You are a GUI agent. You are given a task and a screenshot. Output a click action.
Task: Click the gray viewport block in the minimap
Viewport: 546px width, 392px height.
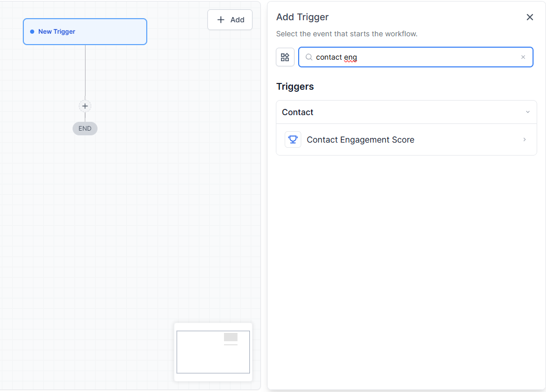coord(231,337)
